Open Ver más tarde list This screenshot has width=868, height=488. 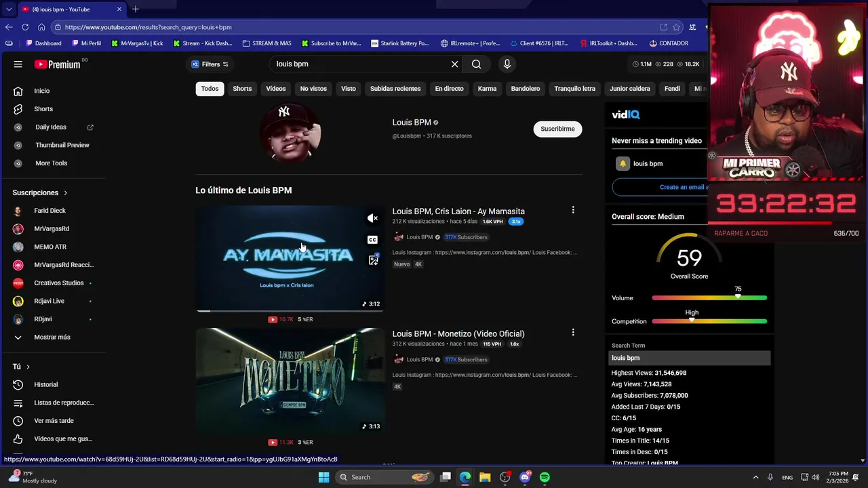point(54,421)
